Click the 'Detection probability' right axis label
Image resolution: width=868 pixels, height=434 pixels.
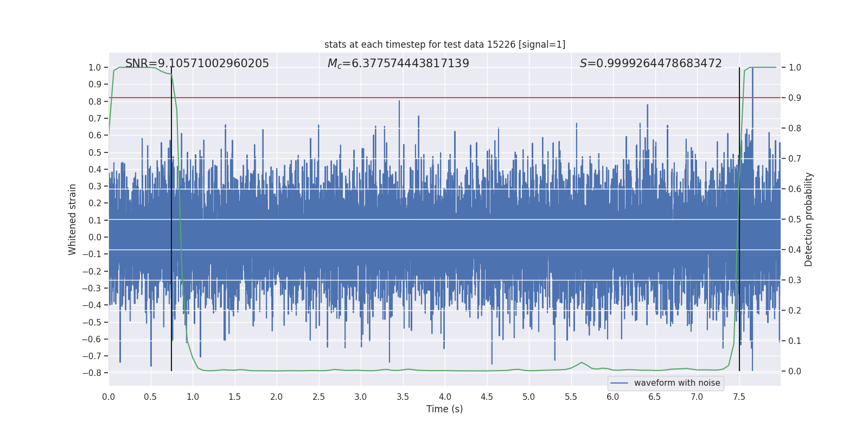click(x=808, y=219)
